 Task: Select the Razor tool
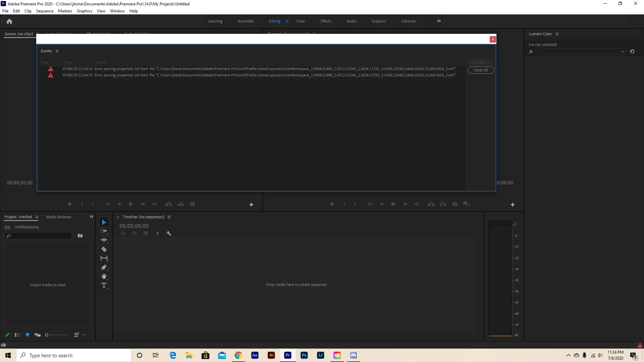point(104,249)
